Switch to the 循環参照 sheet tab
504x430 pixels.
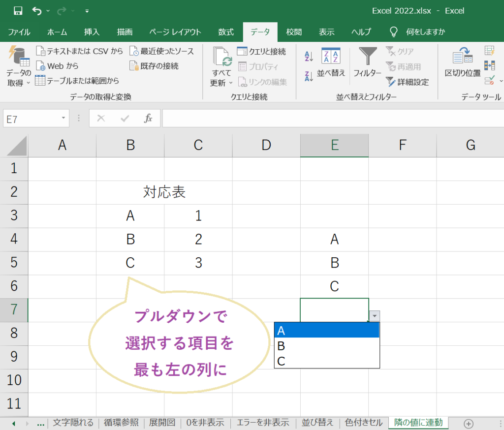coord(121,423)
